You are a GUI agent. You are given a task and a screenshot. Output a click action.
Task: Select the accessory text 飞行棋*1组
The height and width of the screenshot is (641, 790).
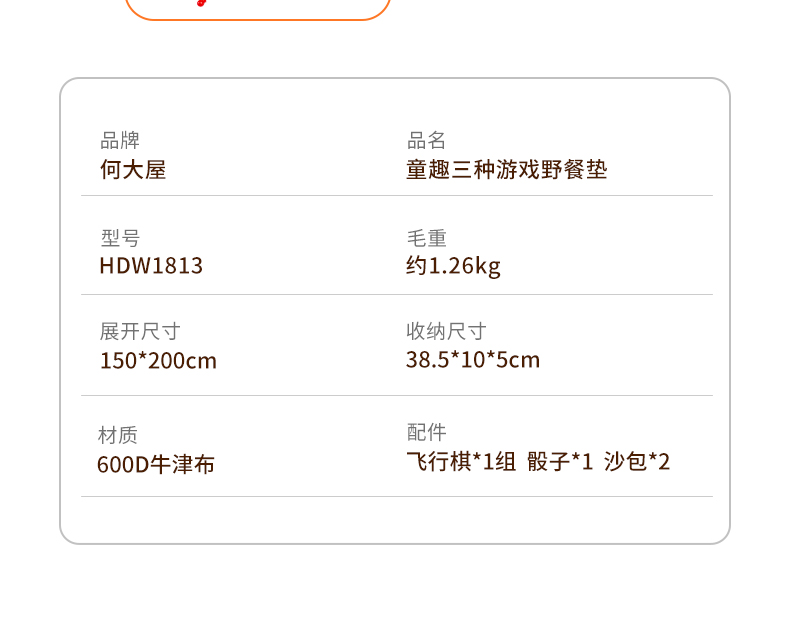click(461, 461)
